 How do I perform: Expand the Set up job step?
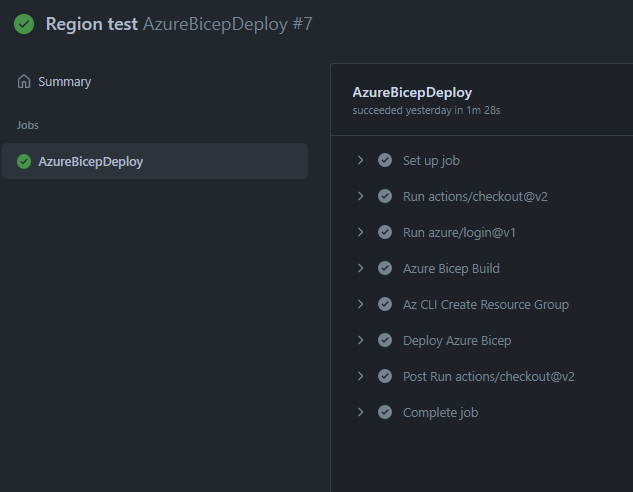(360, 160)
